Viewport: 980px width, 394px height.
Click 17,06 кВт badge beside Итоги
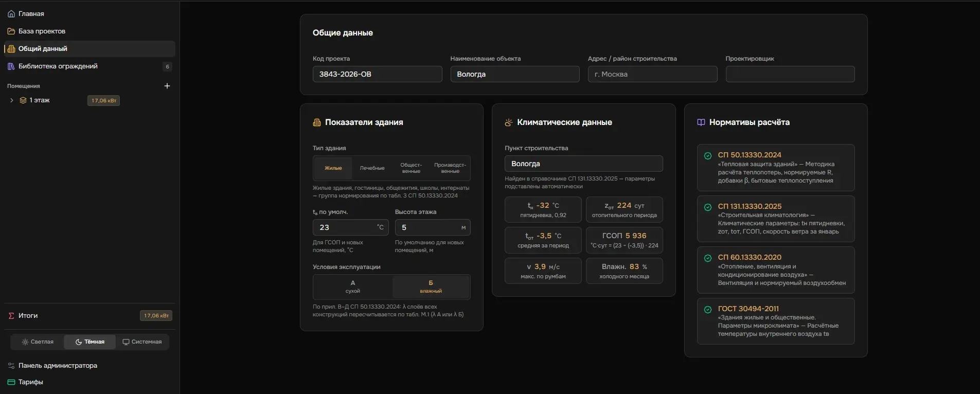[x=156, y=316]
